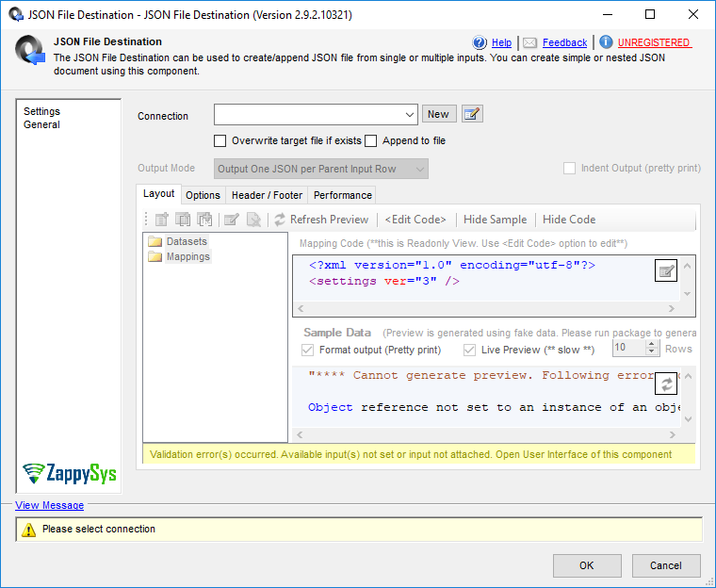
Task: Click the View Message link
Action: (50, 505)
